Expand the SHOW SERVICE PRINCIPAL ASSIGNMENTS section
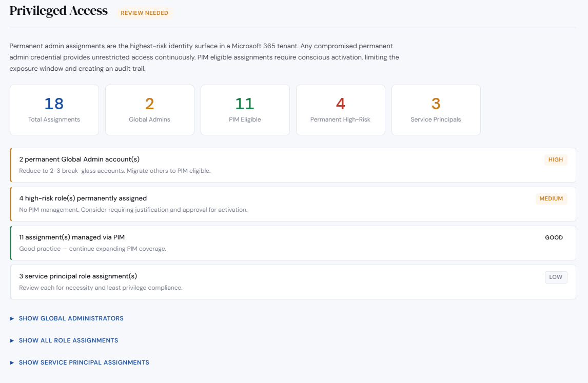Viewport: 588px width, 383px height. click(x=84, y=362)
